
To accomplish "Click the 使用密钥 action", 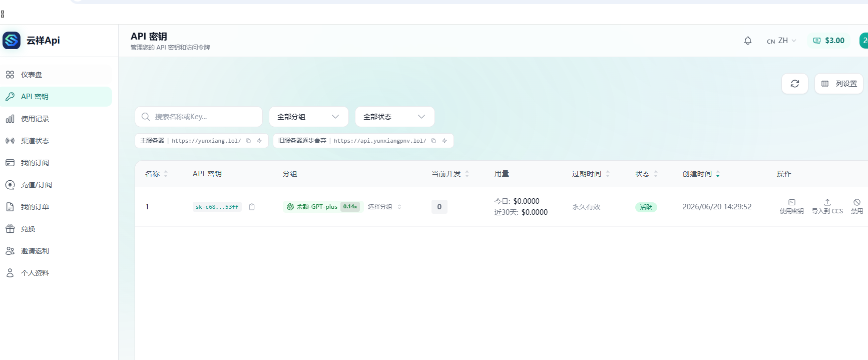I will point(792,207).
